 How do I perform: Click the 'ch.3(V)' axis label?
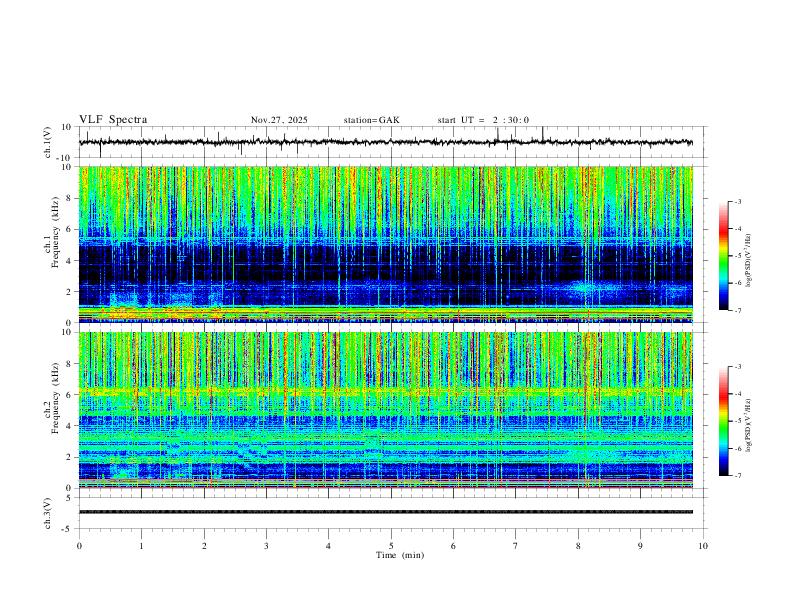tap(49, 513)
